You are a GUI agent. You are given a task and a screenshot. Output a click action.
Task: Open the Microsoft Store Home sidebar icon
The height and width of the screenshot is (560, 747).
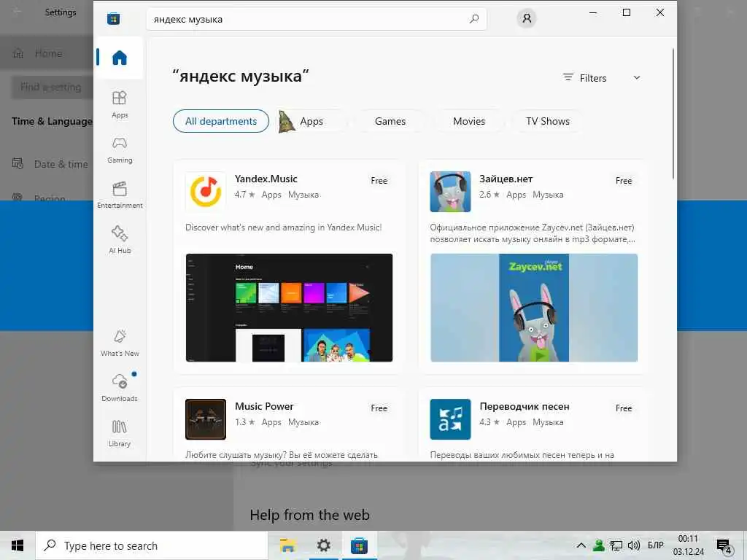pyautogui.click(x=120, y=58)
